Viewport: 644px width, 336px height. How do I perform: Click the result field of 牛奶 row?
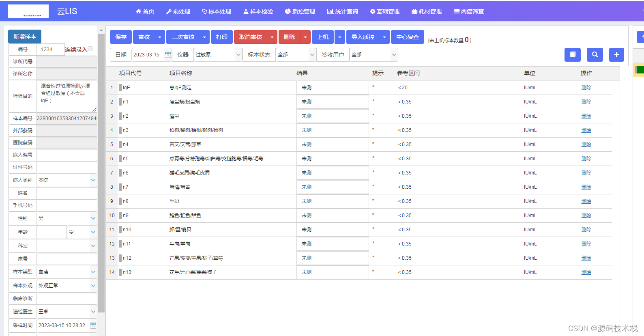[333, 201]
